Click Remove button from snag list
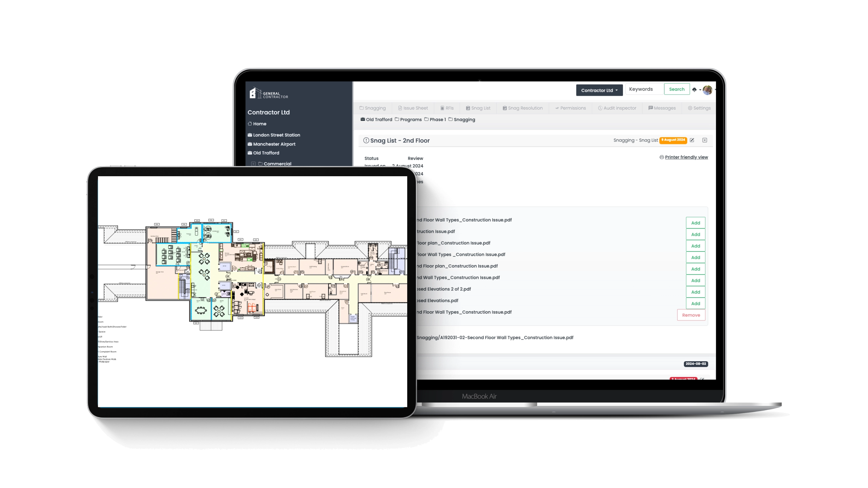The width and height of the screenshot is (868, 488). (691, 314)
